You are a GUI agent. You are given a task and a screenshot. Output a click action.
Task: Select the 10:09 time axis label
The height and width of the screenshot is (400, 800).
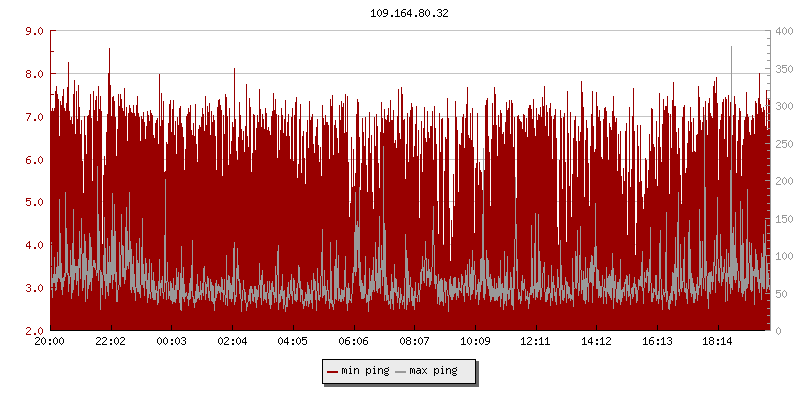coord(475,341)
